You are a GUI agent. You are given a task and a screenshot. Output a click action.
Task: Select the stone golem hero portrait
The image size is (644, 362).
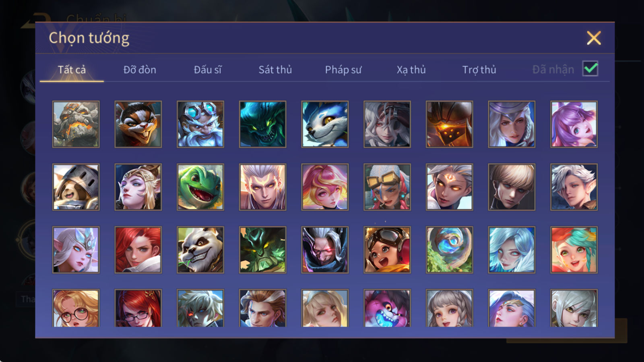tap(76, 124)
